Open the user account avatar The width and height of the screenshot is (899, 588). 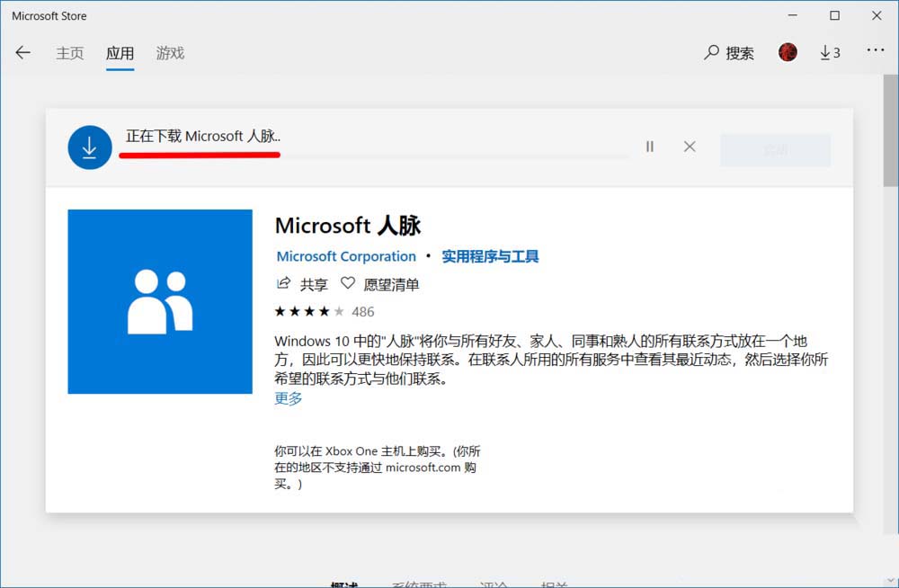click(788, 51)
